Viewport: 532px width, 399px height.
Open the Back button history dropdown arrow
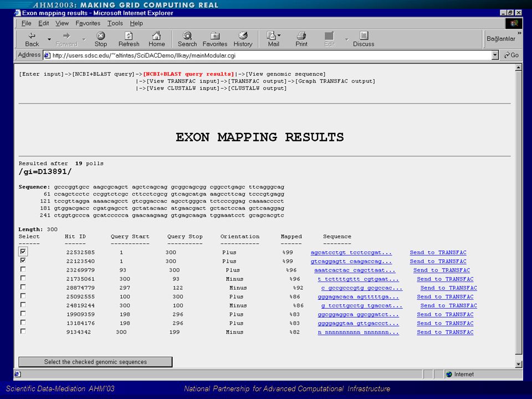49,39
